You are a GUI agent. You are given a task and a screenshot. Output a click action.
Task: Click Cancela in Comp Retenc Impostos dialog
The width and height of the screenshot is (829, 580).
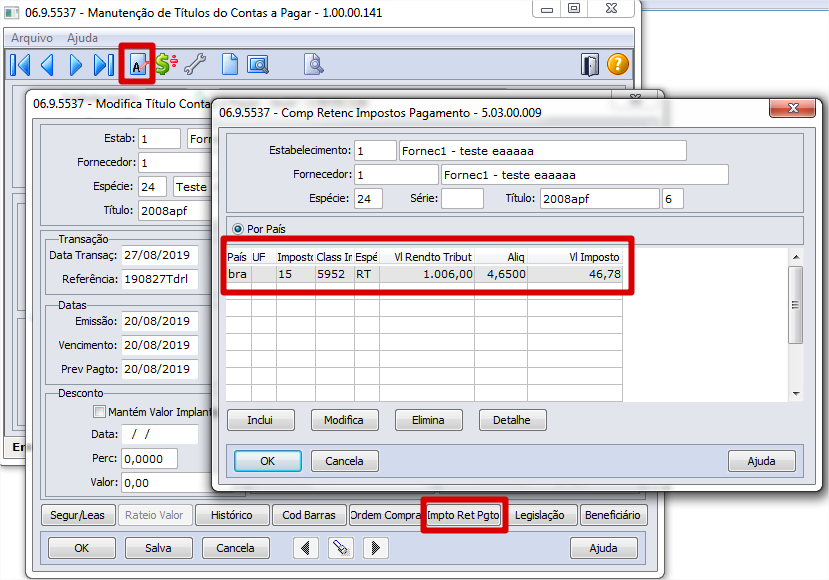[344, 461]
